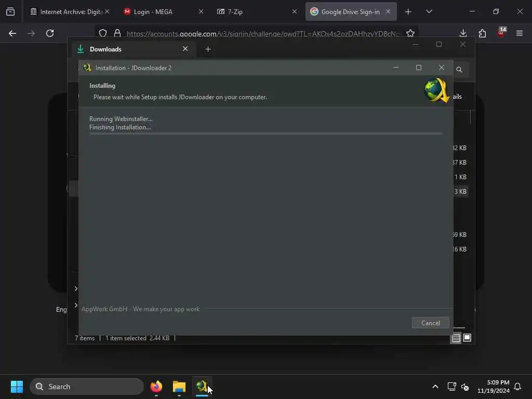Click the network status tray icon
532x399 pixels.
pos(451,387)
